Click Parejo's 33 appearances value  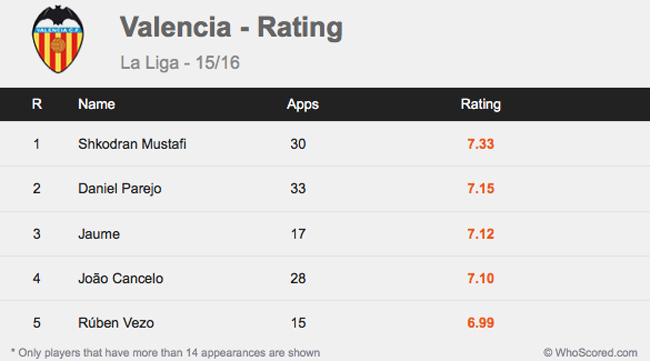(298, 189)
